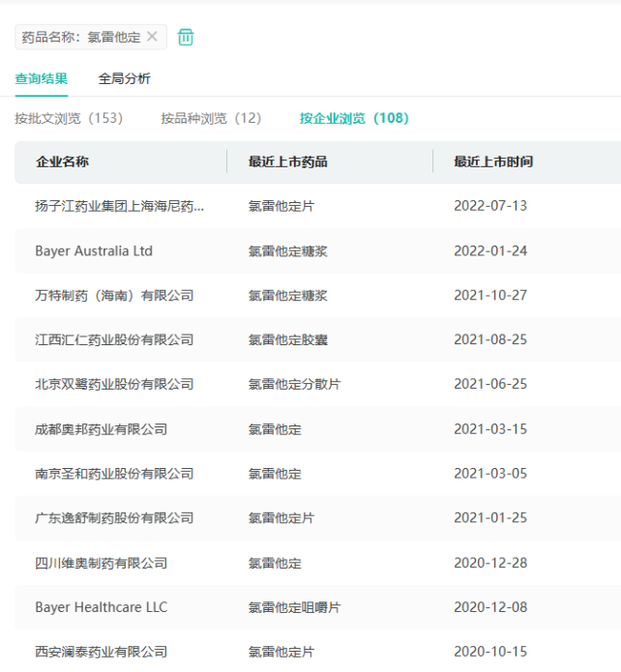The width and height of the screenshot is (621, 672).
Task: Open Bayer Australia Ltd company row
Action: 94,250
